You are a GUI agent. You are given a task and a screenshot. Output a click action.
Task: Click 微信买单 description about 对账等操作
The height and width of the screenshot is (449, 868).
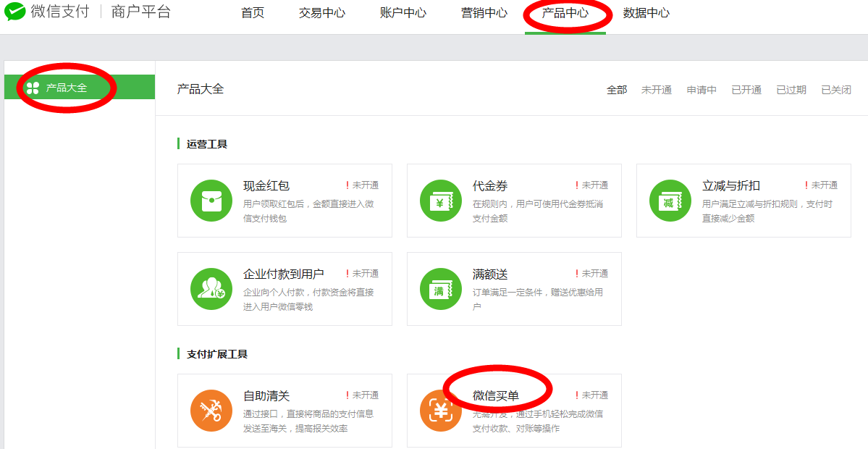(x=537, y=421)
